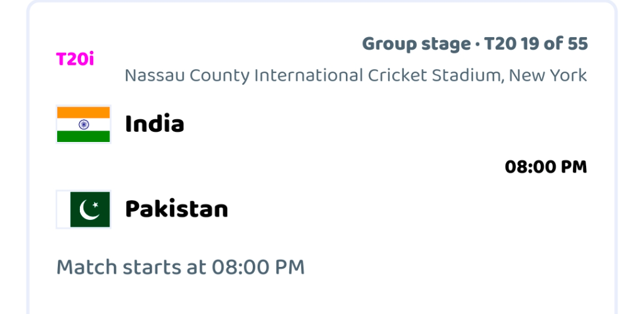Open the Pakistan team name

(x=177, y=208)
